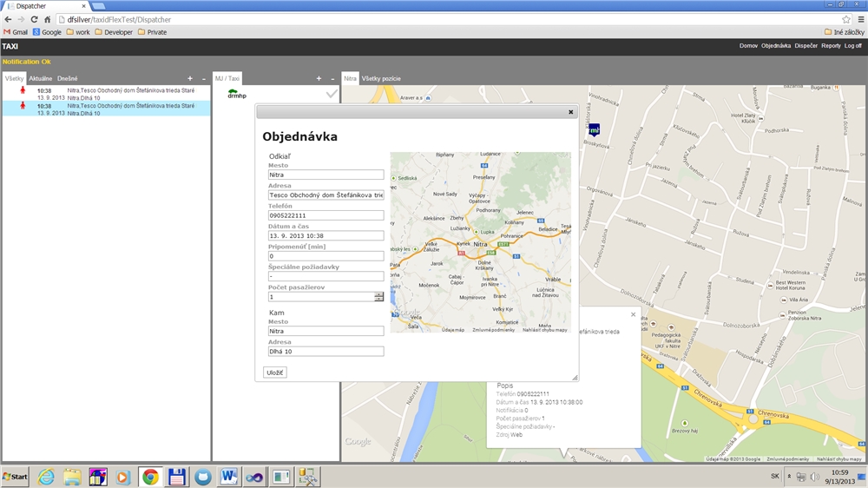Open Windows Start menu
868x488 pixels.
15,477
